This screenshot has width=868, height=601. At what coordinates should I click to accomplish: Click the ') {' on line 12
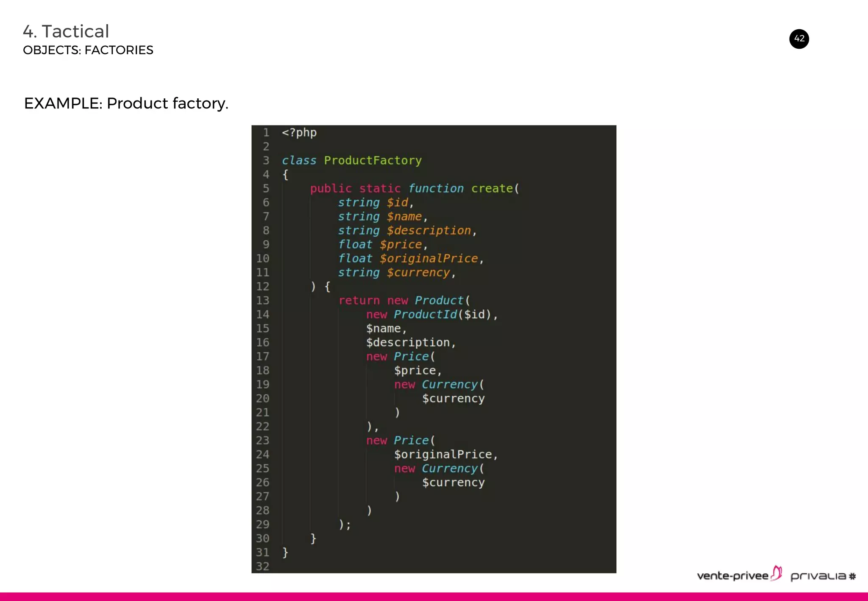(x=320, y=287)
